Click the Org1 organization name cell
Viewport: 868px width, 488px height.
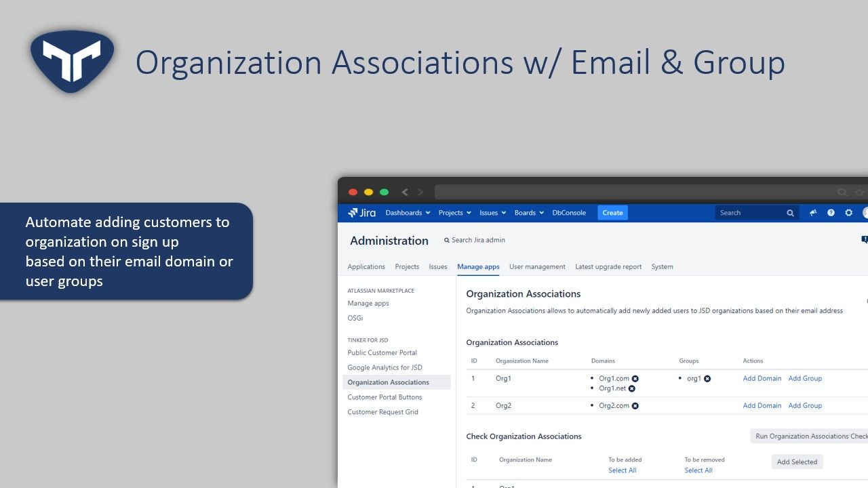pyautogui.click(x=503, y=378)
